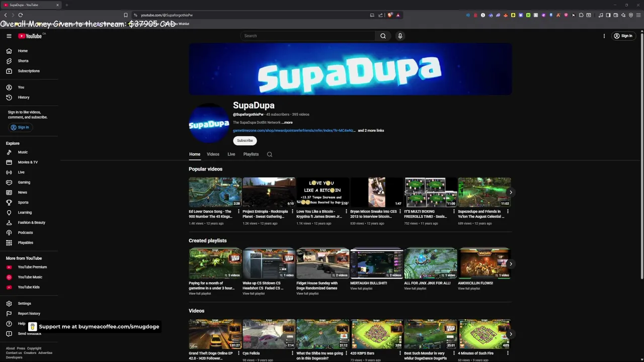
Task: Open Report history in sidebar
Action: [x=30, y=313]
